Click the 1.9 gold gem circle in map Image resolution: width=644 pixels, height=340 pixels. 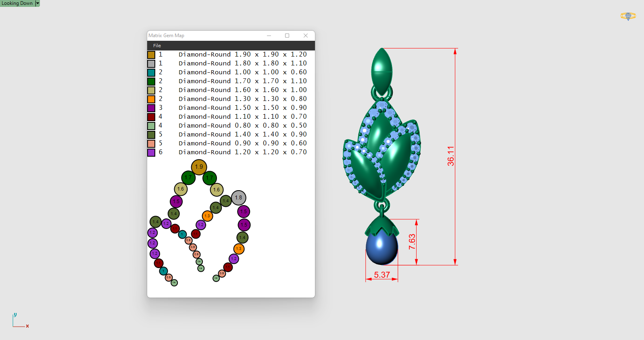tap(199, 167)
